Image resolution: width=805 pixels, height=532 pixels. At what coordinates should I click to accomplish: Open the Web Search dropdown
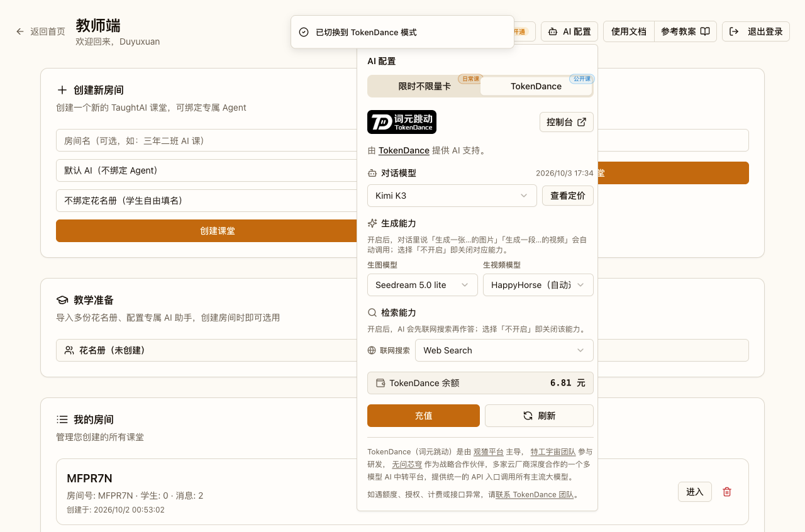click(x=504, y=350)
